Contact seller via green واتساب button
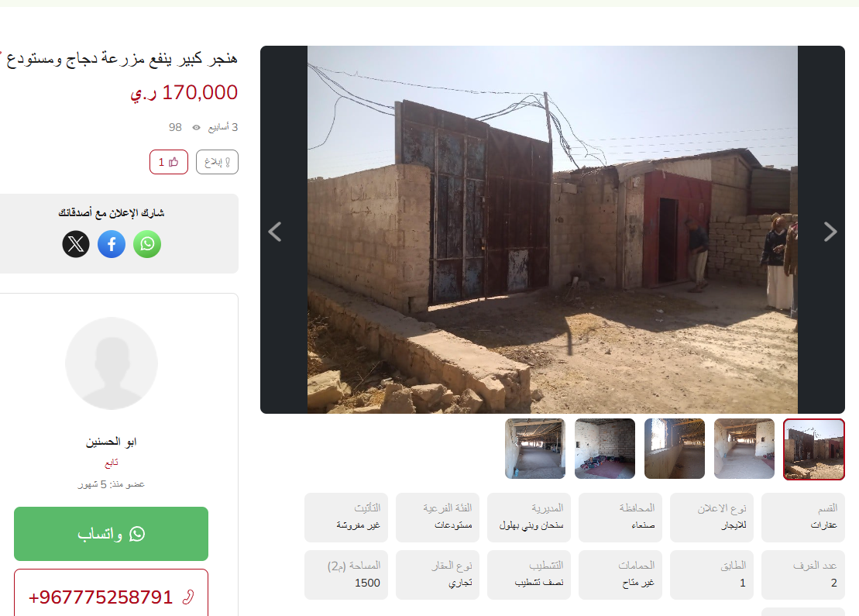Image resolution: width=859 pixels, height=616 pixels. pos(112,534)
